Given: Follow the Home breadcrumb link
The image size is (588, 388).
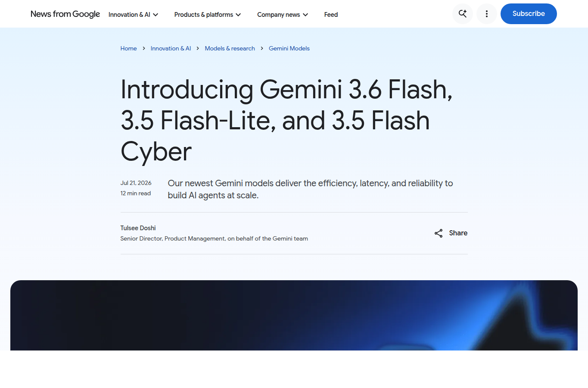Looking at the screenshot, I should [x=128, y=48].
